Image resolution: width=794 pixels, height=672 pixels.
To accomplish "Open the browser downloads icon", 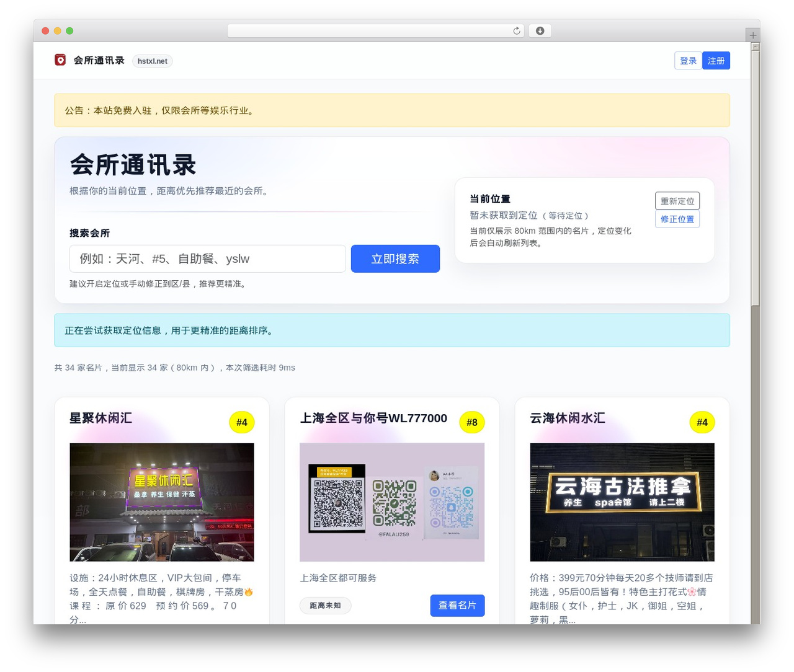I will click(x=540, y=31).
